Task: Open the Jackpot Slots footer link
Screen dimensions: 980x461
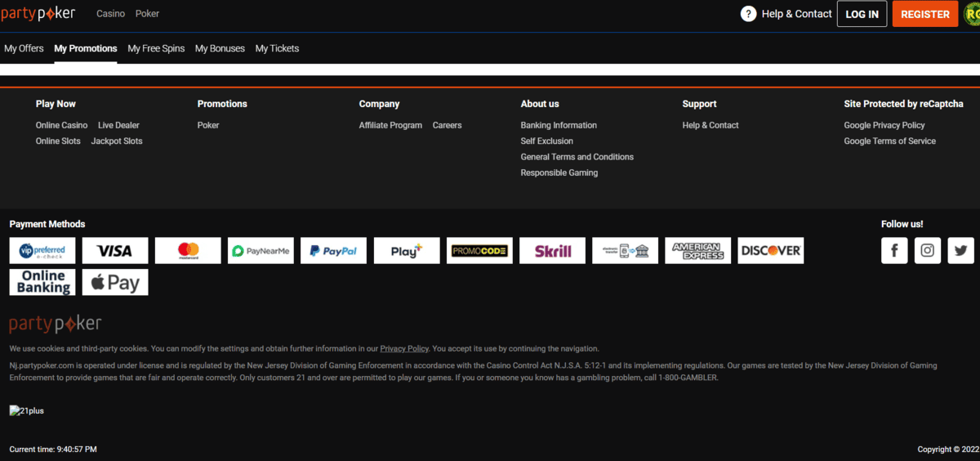Action: pos(117,141)
